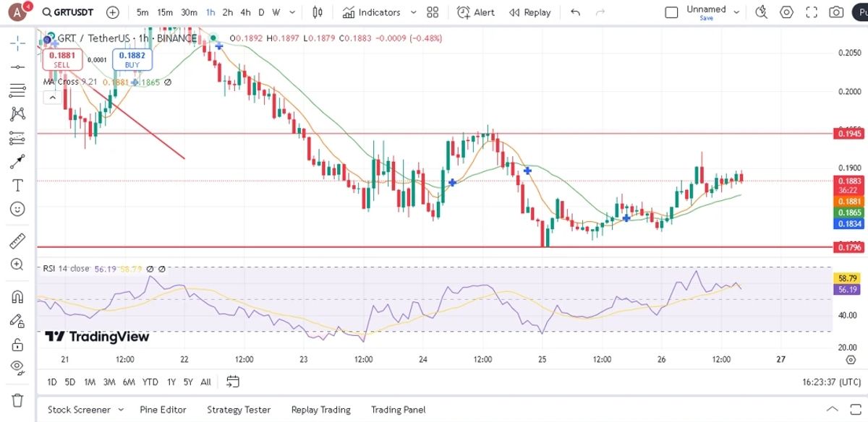Viewport: 868px width, 422px height.
Task: Switch to the 4h timeframe
Action: pyautogui.click(x=246, y=12)
